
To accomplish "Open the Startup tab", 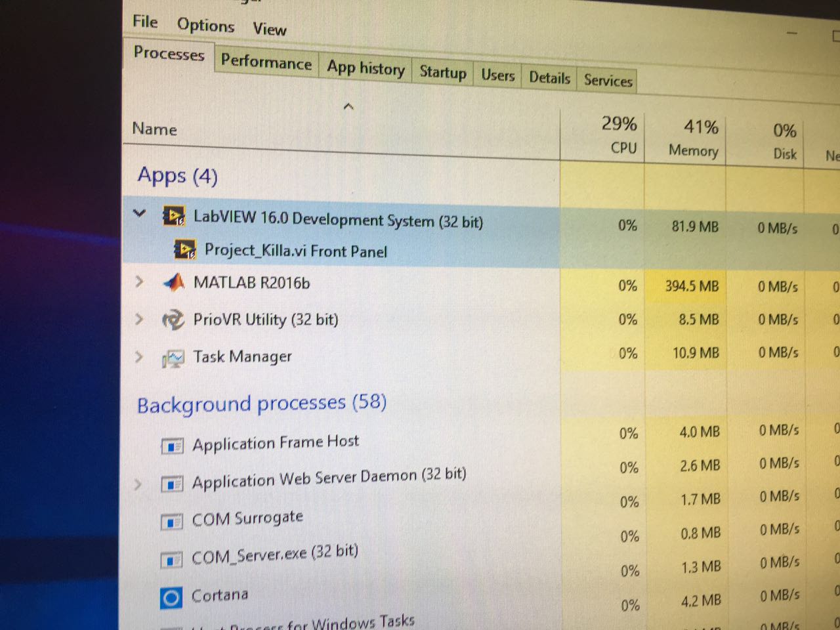I will (x=443, y=72).
